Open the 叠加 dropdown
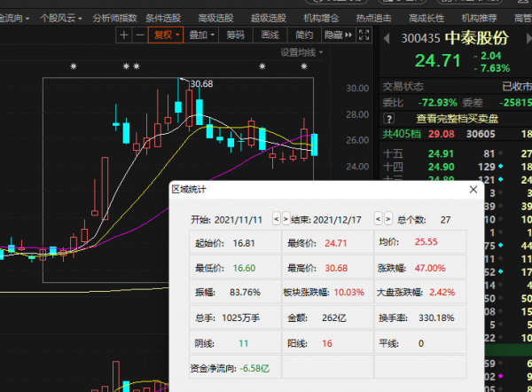The image size is (532, 392). pos(201,35)
